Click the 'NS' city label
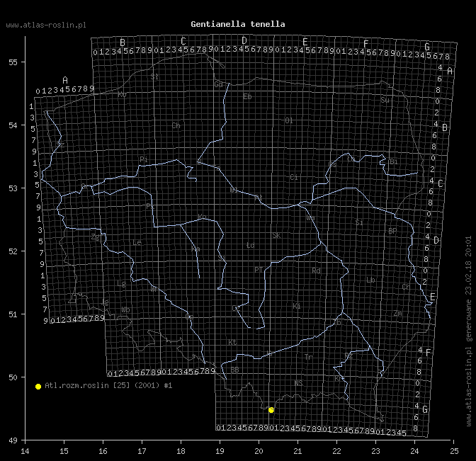The image size is (476, 461). coord(298,383)
